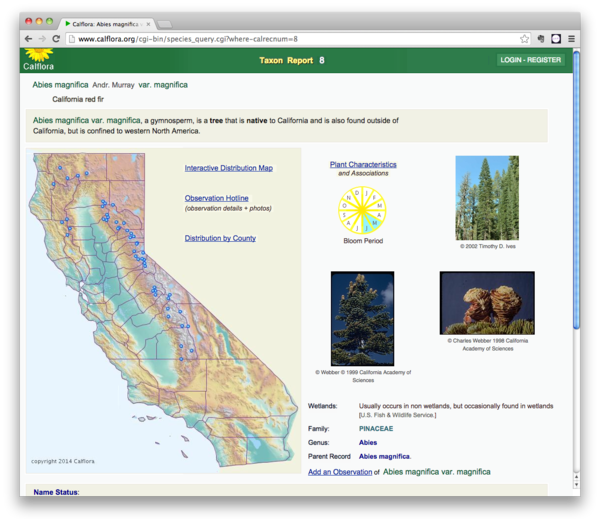Open a new tab with blank tab button
Image resolution: width=600 pixels, height=519 pixels.
tap(165, 24)
